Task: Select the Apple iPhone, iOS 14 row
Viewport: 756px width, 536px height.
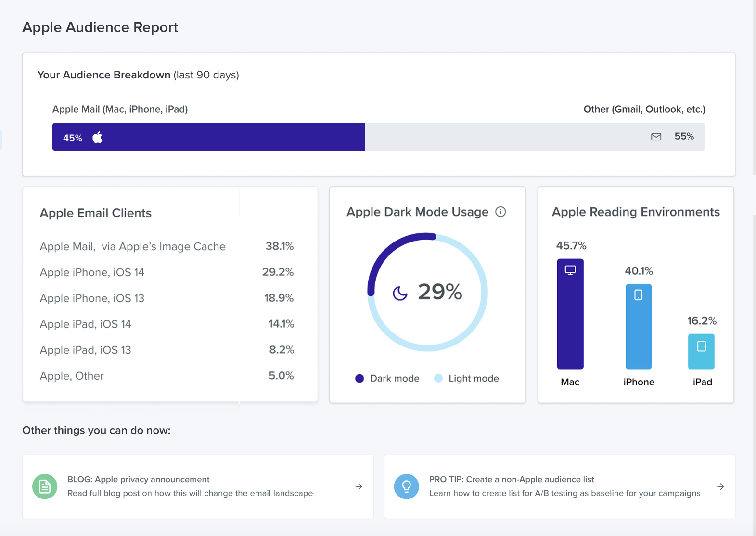Action: pos(167,272)
